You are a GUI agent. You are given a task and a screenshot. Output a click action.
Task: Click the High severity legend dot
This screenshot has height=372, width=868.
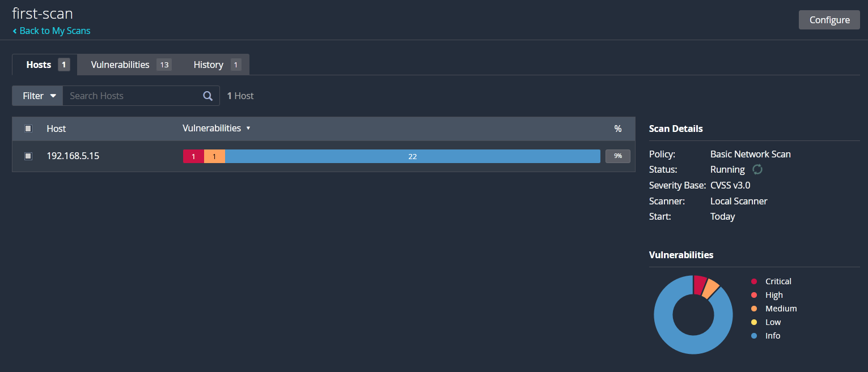[754, 295]
